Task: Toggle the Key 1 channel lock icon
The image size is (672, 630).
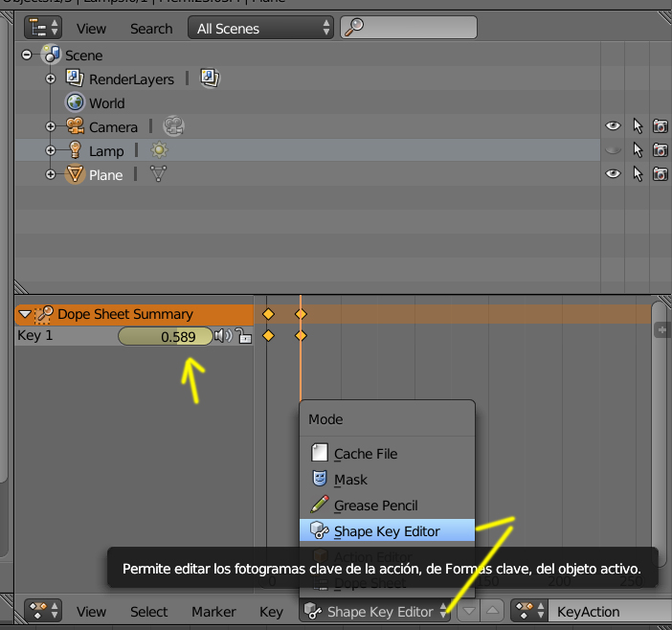Action: point(244,336)
